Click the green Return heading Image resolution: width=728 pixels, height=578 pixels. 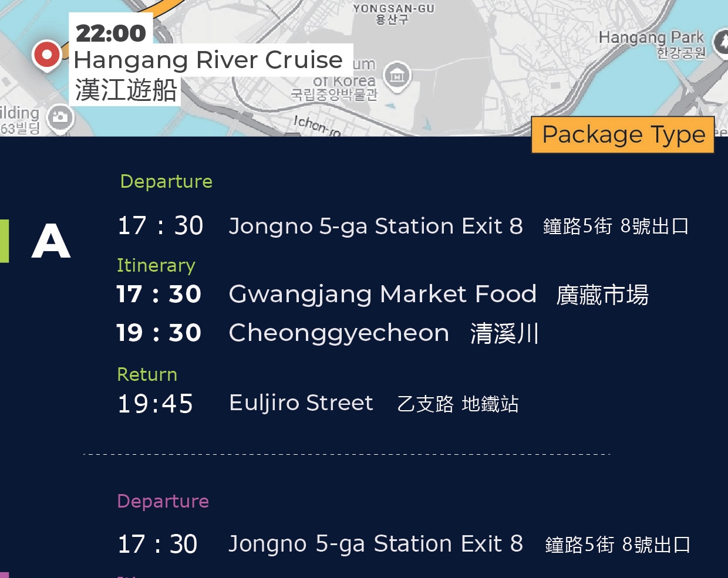(147, 374)
